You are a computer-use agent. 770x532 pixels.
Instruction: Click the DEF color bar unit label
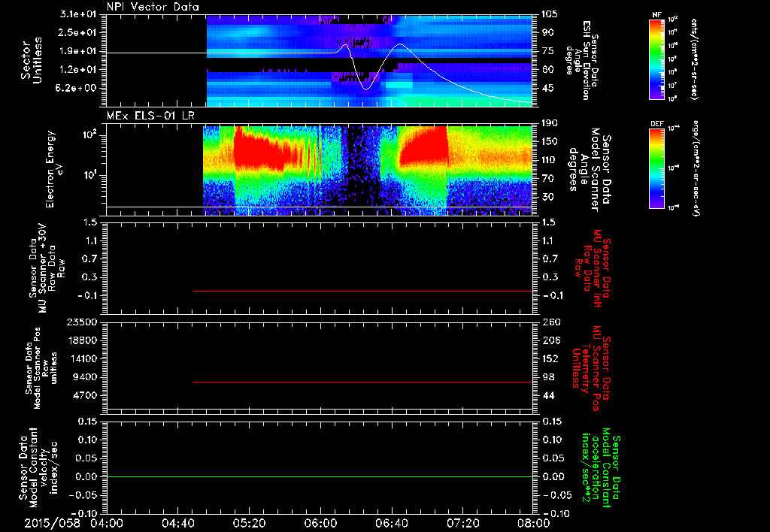pos(696,168)
